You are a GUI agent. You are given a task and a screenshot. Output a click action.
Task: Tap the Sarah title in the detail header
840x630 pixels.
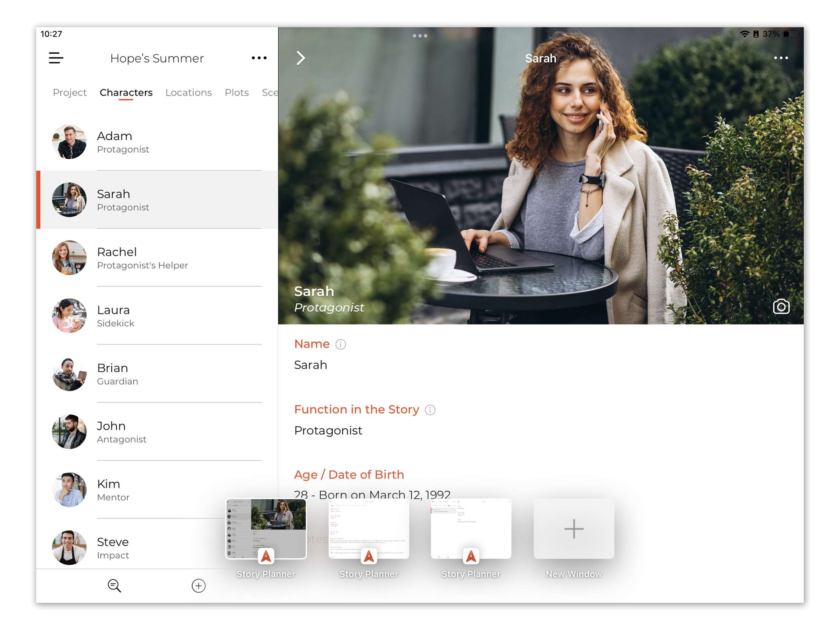click(540, 59)
